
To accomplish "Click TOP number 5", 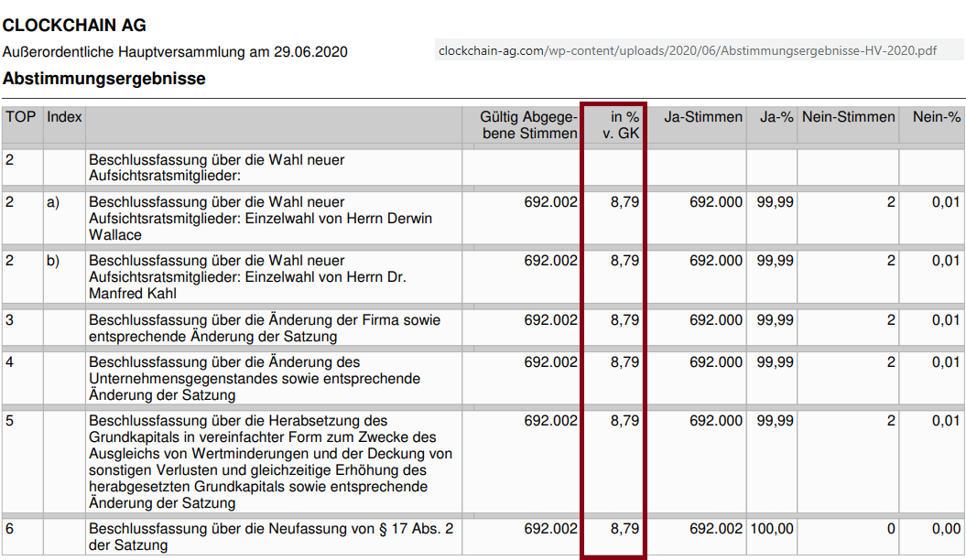I will [9, 420].
